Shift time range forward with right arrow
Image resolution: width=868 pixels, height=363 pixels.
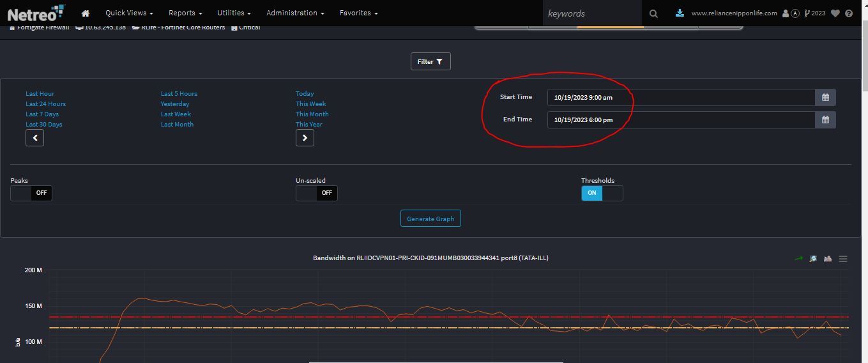pyautogui.click(x=305, y=137)
